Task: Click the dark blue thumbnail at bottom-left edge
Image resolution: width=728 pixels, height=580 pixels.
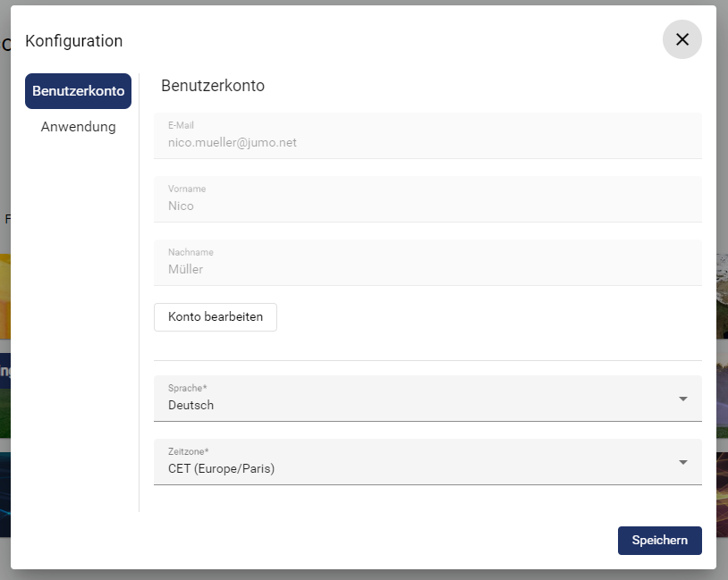Action: 4,494
